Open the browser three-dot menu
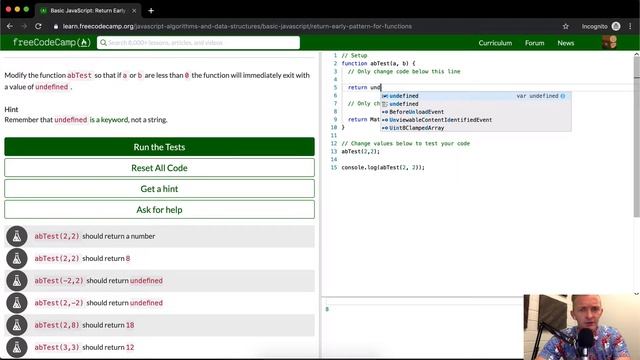The width and height of the screenshot is (640, 360). [630, 26]
